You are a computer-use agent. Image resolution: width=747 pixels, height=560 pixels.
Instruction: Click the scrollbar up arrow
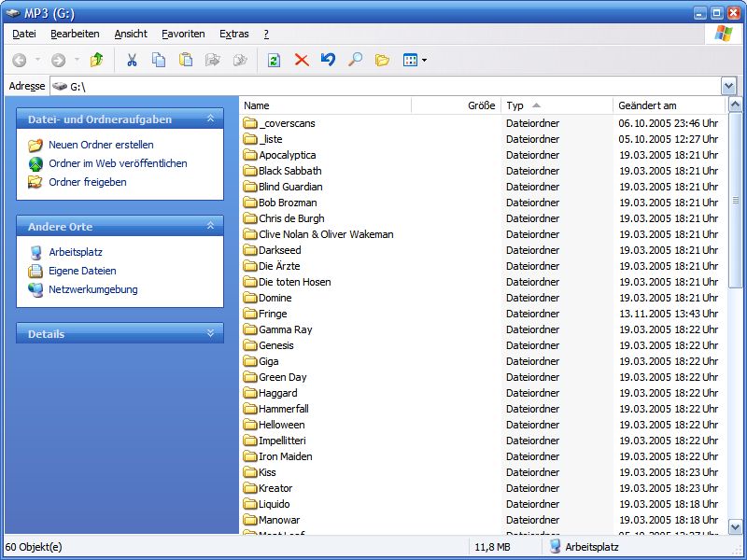click(735, 105)
